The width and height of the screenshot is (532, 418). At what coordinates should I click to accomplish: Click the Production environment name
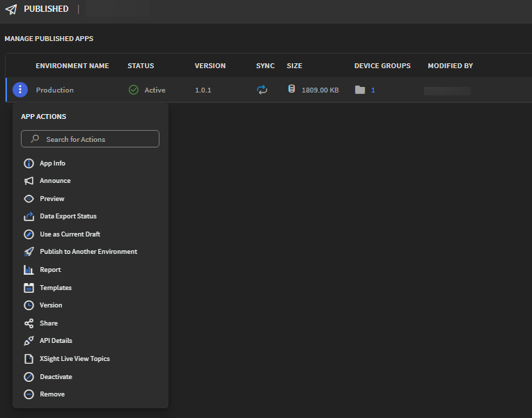pyautogui.click(x=54, y=90)
